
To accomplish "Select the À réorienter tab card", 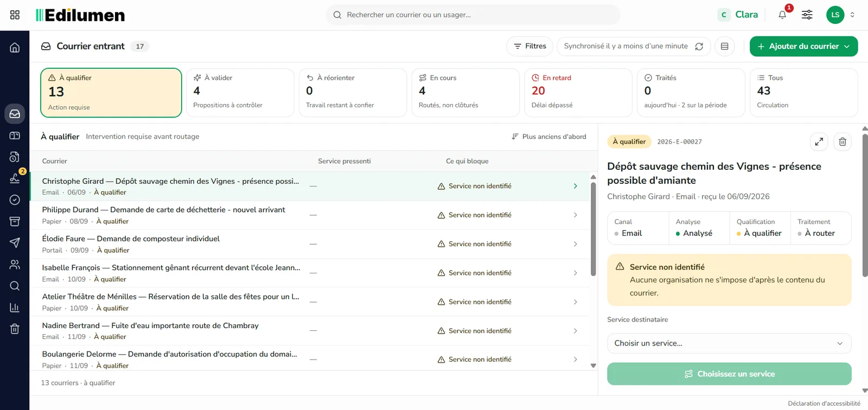I will tap(353, 93).
